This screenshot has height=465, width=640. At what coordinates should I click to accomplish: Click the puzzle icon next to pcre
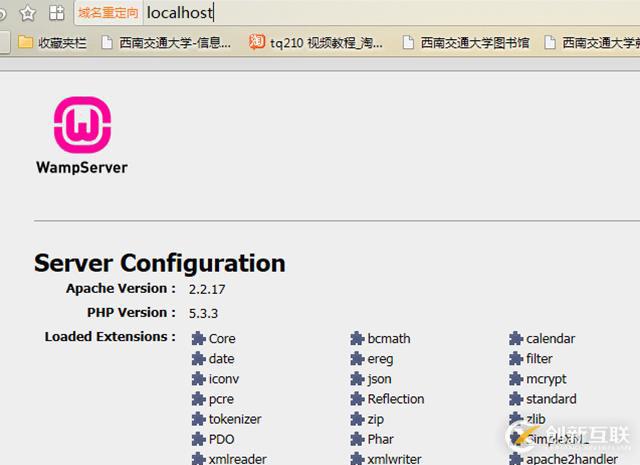tap(198, 399)
